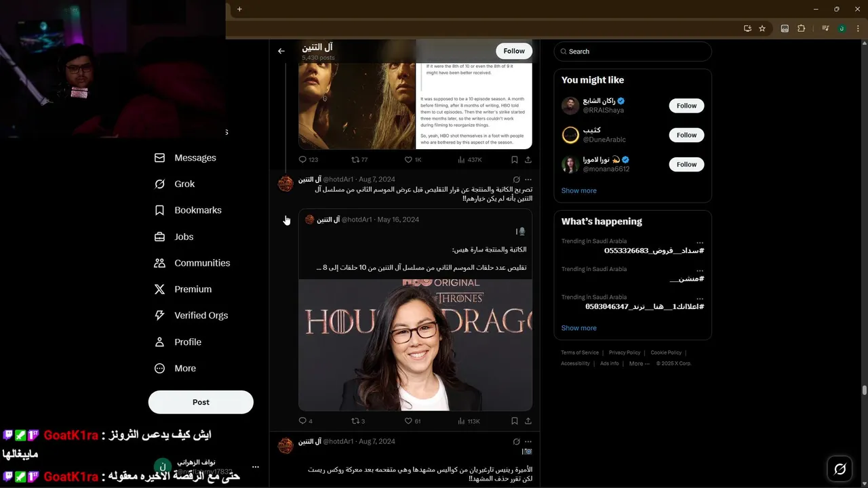Open the Sara Hess photo

pos(415,344)
